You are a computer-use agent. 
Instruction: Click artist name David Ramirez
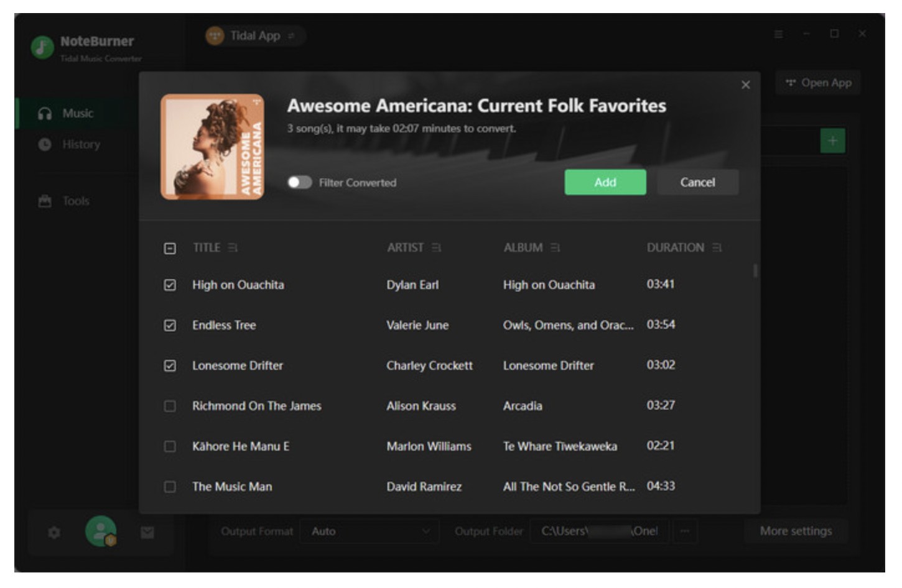[x=424, y=487]
